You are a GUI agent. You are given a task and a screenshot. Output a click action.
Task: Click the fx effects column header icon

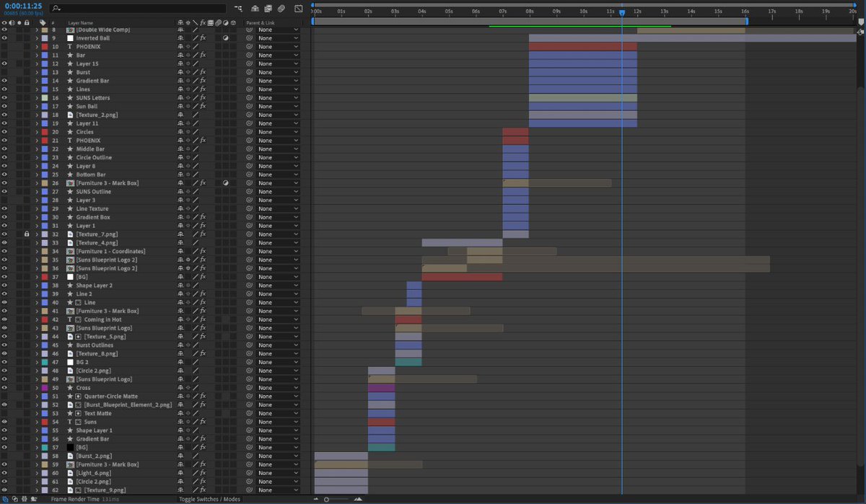coord(203,22)
